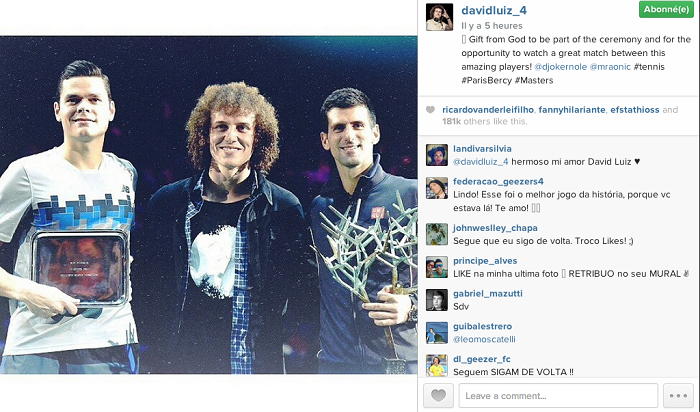Toggle the green Abonné(e) follow button
This screenshot has height=412, width=700.
coord(666,9)
